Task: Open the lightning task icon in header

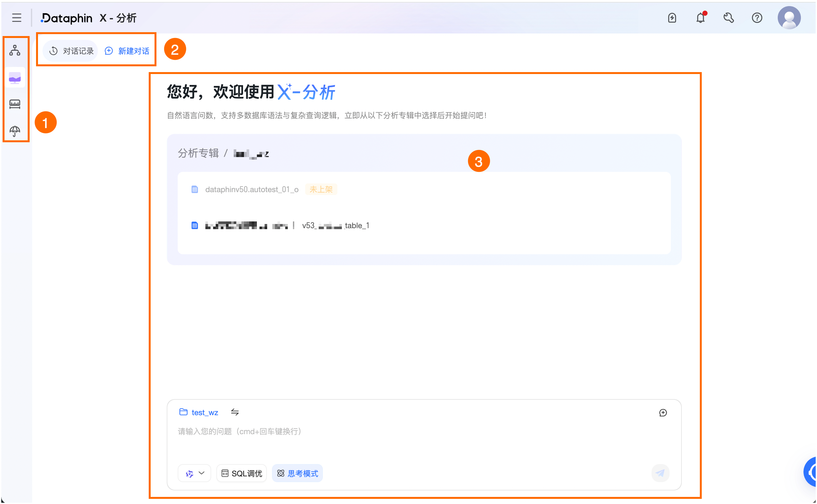Action: click(672, 18)
